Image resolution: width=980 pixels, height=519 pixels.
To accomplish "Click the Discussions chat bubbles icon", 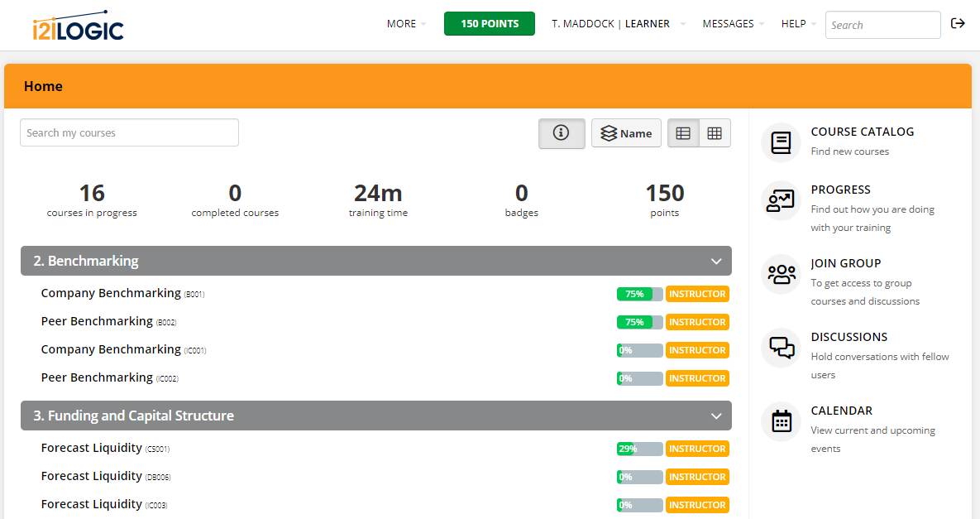I will coord(781,348).
